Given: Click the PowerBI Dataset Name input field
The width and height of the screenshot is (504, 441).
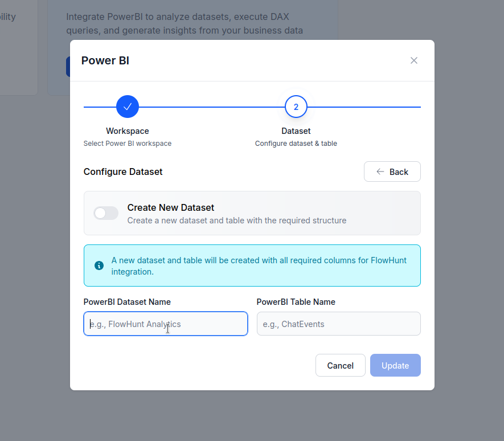Looking at the screenshot, I should click(166, 324).
